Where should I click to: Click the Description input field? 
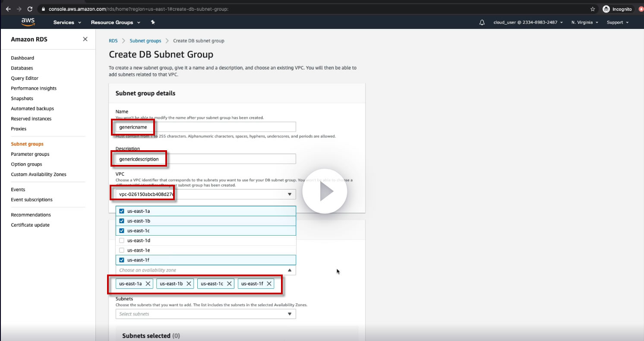point(205,159)
